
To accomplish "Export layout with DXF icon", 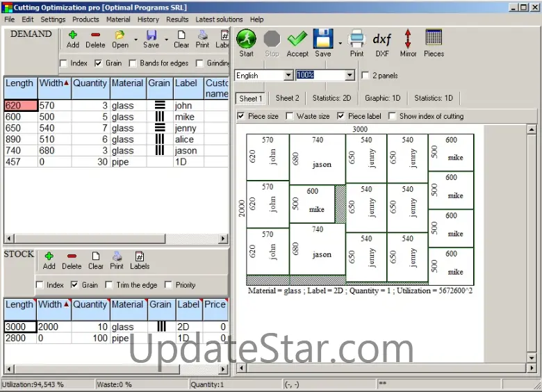I will pos(382,39).
